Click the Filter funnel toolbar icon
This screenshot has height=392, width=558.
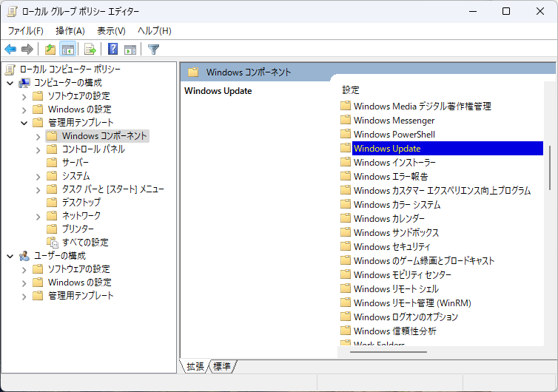click(153, 49)
